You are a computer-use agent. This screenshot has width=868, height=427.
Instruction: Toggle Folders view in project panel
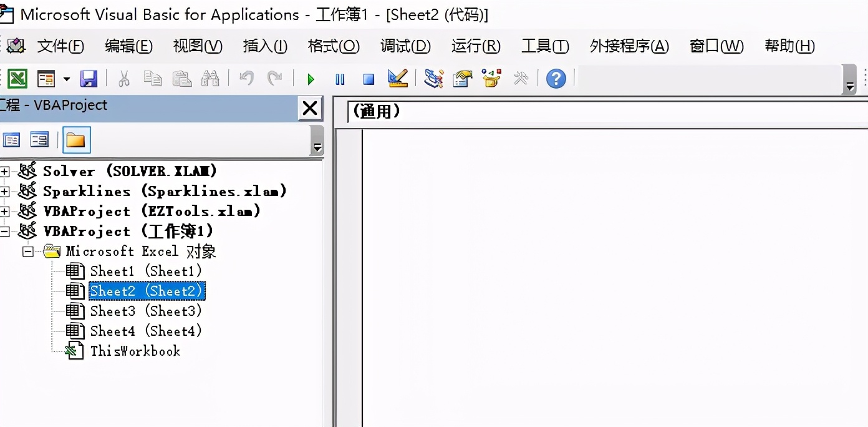tap(76, 140)
